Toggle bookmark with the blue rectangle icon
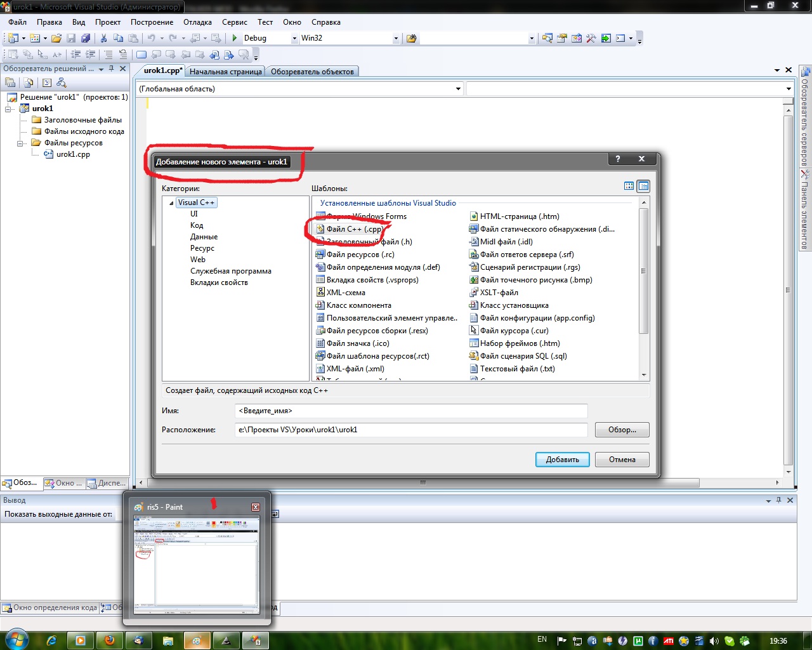812x650 pixels. coord(141,55)
